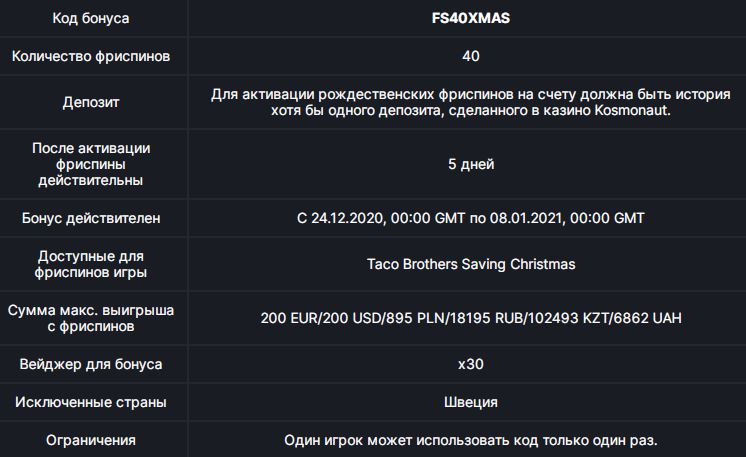Click the bonus date range 24.12.2020–08.01.2021

point(471,217)
